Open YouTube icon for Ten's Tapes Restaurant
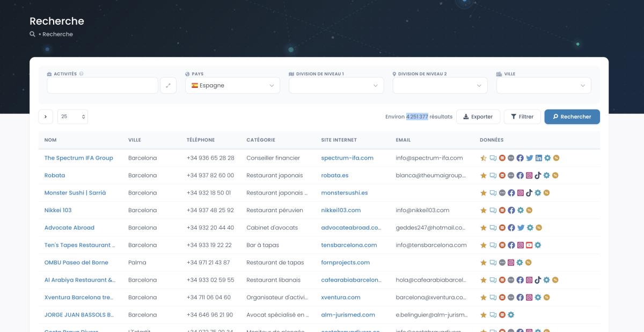 click(x=529, y=245)
